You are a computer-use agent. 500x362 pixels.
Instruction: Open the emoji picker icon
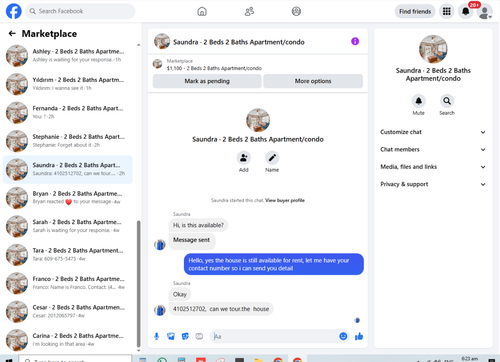tap(343, 336)
